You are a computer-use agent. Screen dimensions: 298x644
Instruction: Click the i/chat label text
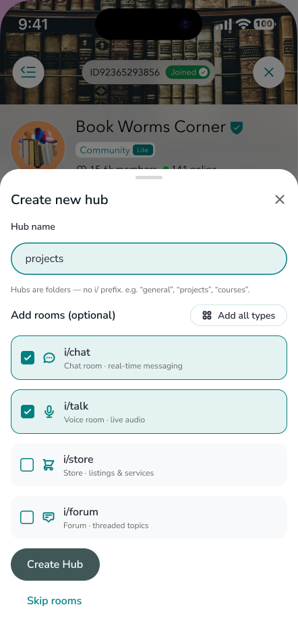(x=77, y=352)
